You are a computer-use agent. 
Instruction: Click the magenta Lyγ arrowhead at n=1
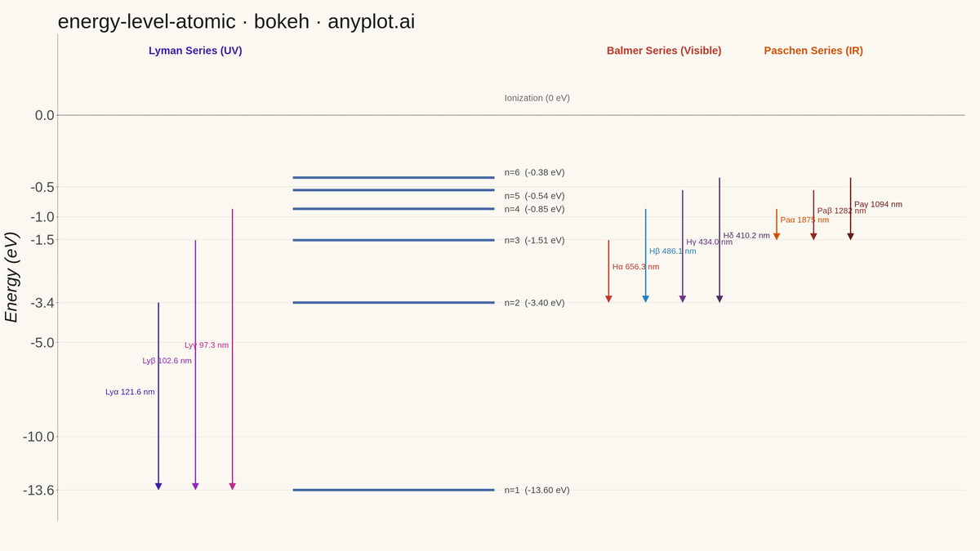coord(232,487)
